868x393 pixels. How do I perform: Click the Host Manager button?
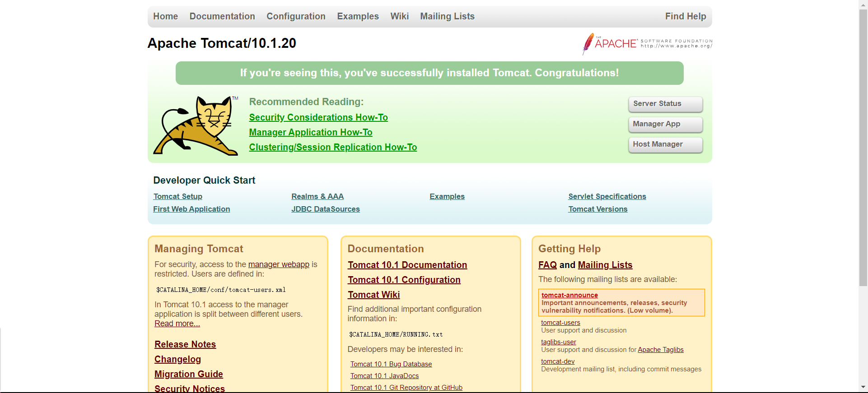click(665, 144)
